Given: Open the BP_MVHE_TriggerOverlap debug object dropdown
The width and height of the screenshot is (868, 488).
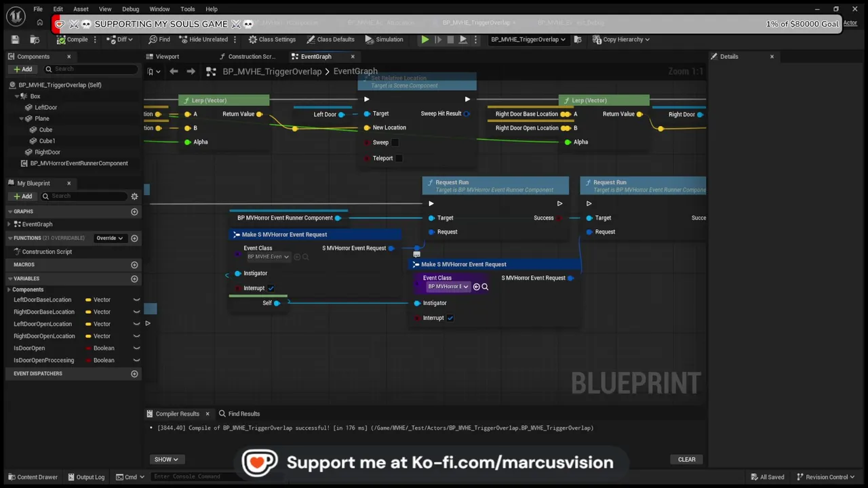Looking at the screenshot, I should click(528, 39).
